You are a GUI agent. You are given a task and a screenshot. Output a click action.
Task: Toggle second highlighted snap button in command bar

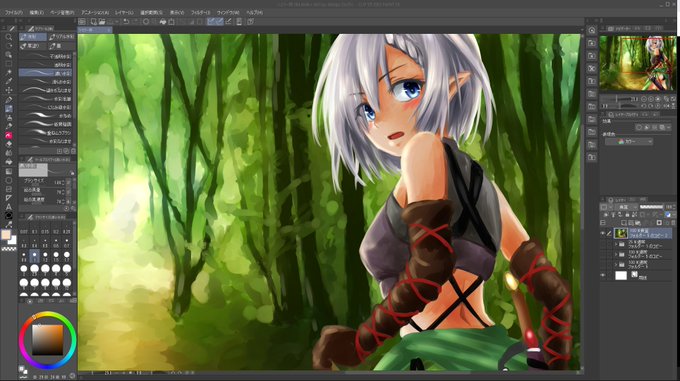(220, 21)
